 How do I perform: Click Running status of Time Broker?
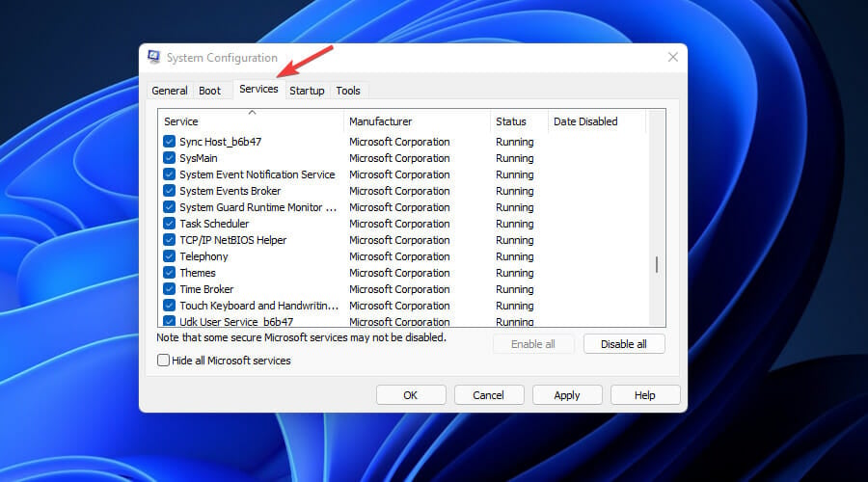click(x=515, y=289)
